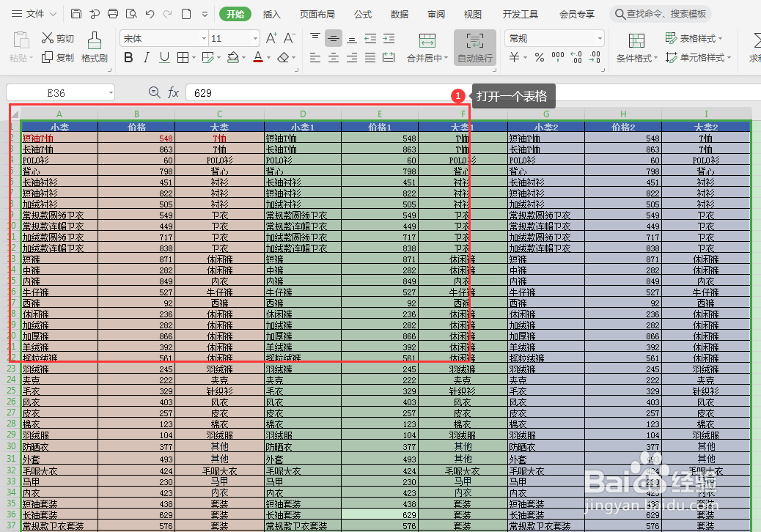Expand the cell name box dropdown
This screenshot has width=761, height=532.
[111, 92]
